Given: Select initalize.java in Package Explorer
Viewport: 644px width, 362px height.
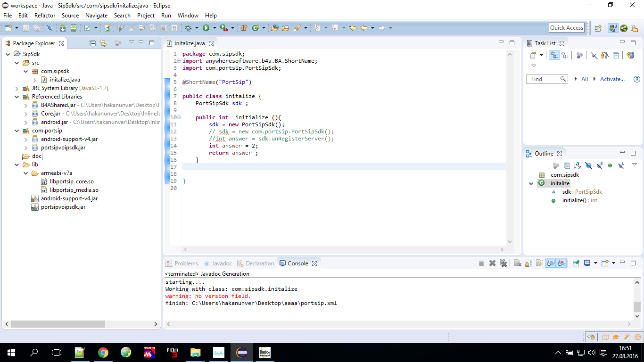Looking at the screenshot, I should pos(65,80).
